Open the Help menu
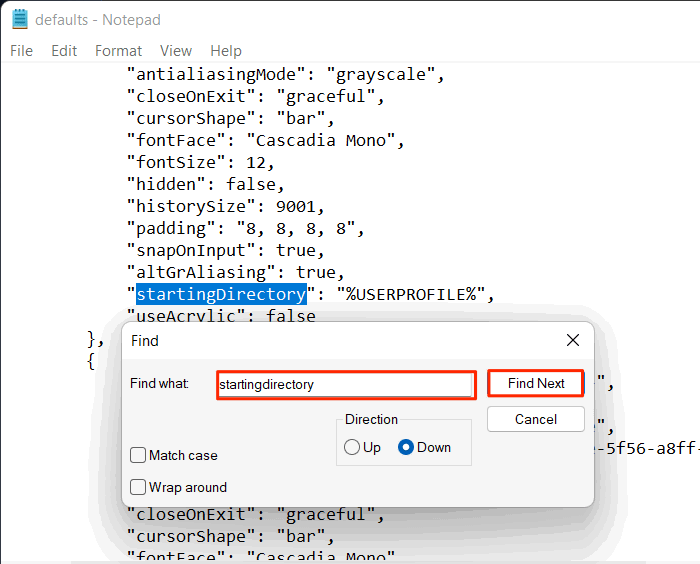 click(226, 51)
